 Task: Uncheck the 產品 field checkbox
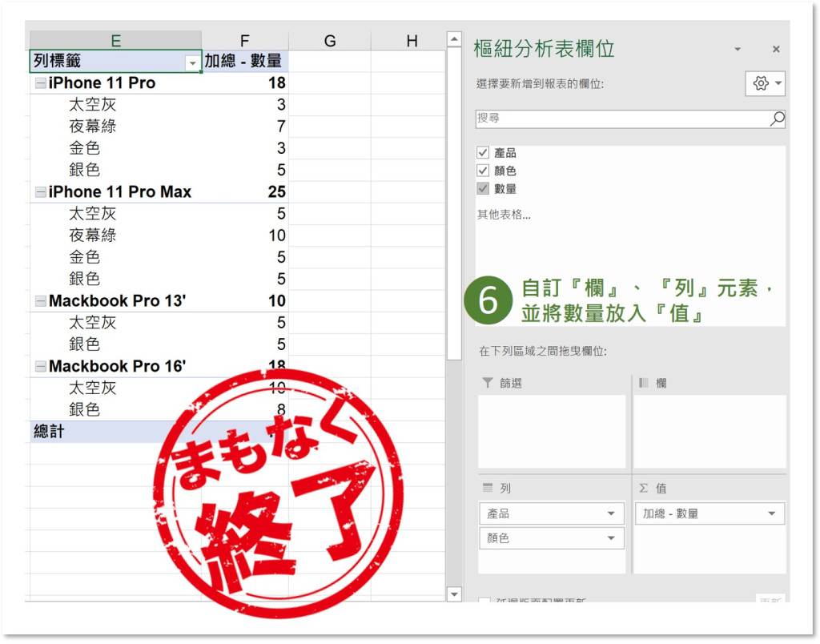coord(483,153)
